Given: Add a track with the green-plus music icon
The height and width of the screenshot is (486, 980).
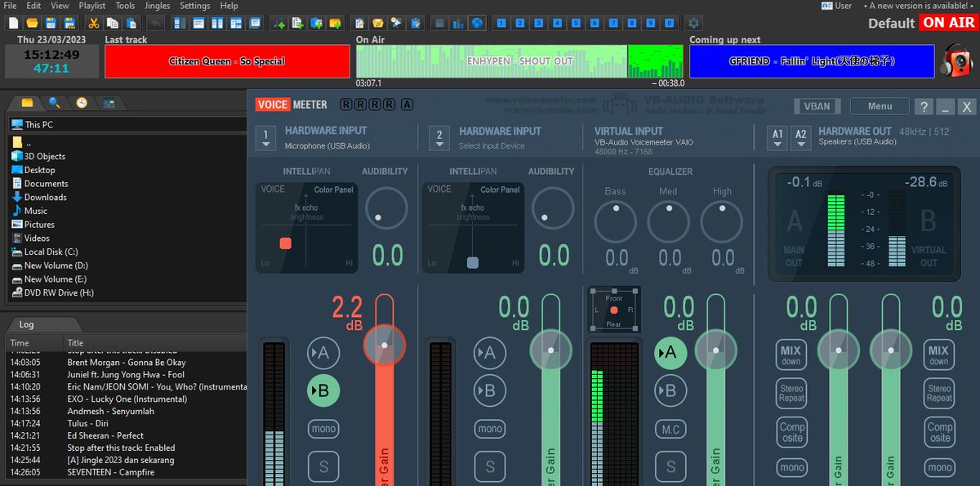Looking at the screenshot, I should click(278, 23).
